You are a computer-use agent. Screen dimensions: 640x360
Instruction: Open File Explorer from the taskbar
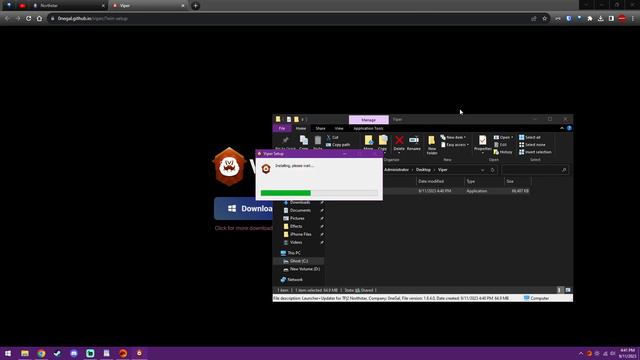24,353
